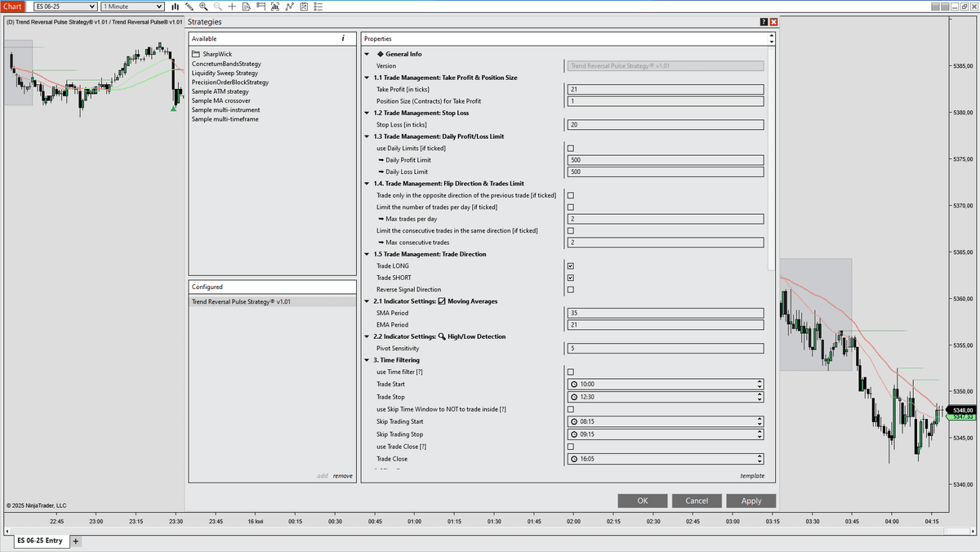Untick the Trade LONG checkbox
This screenshot has width=980, height=552.
[570, 266]
